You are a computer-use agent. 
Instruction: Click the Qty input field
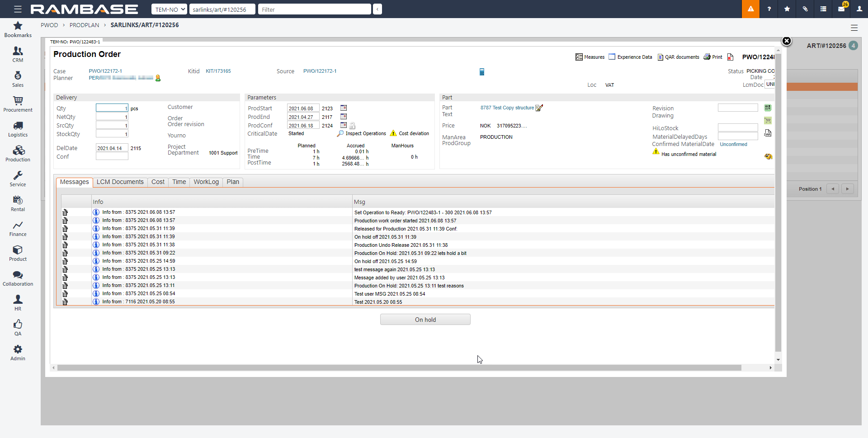pos(112,108)
